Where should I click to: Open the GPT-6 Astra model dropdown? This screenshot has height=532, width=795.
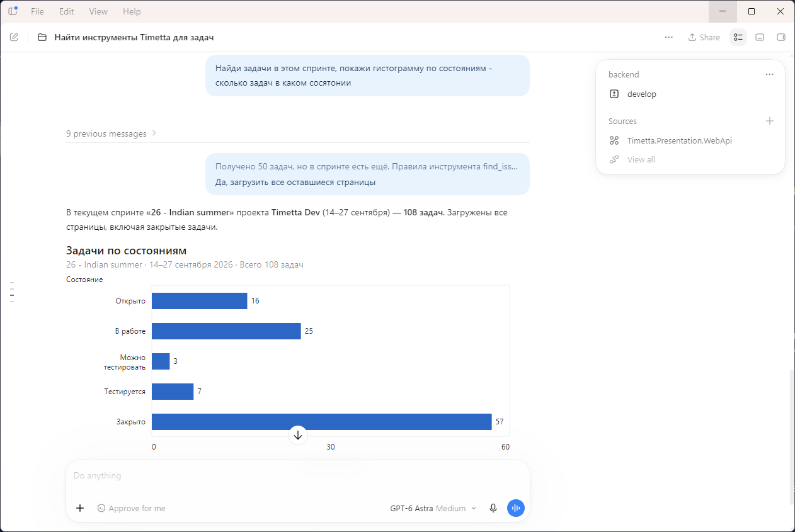(x=433, y=508)
